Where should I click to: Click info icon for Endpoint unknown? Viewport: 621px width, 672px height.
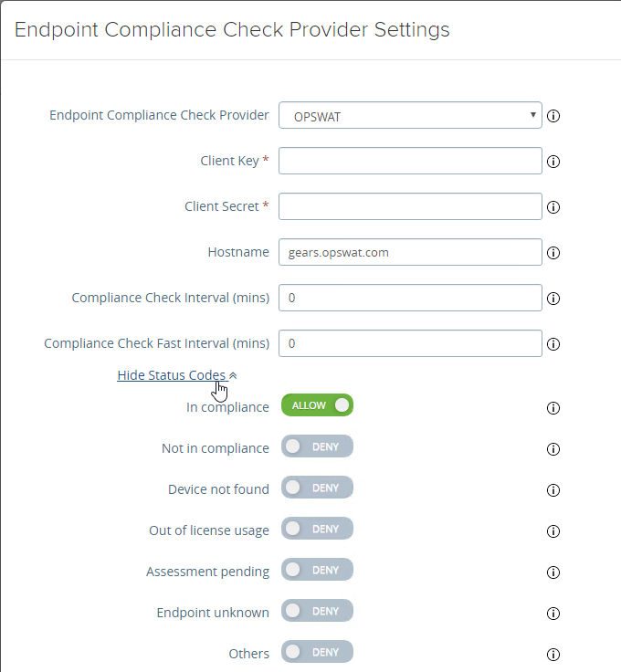(553, 614)
